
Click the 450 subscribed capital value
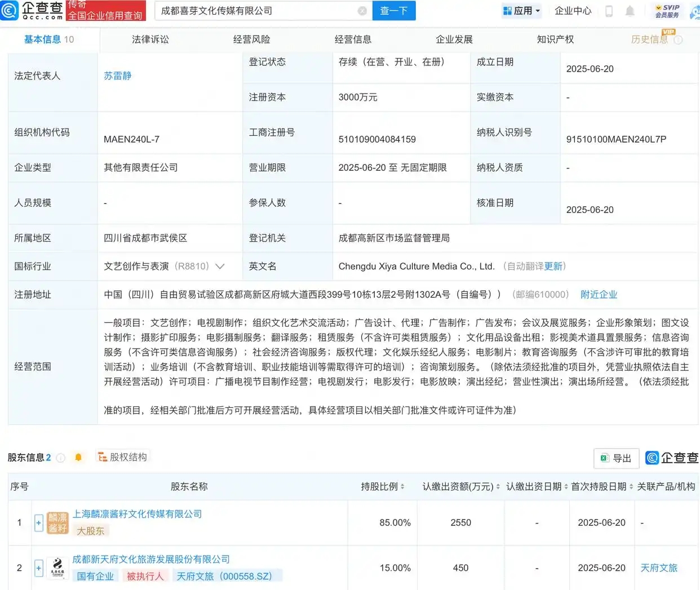461,568
